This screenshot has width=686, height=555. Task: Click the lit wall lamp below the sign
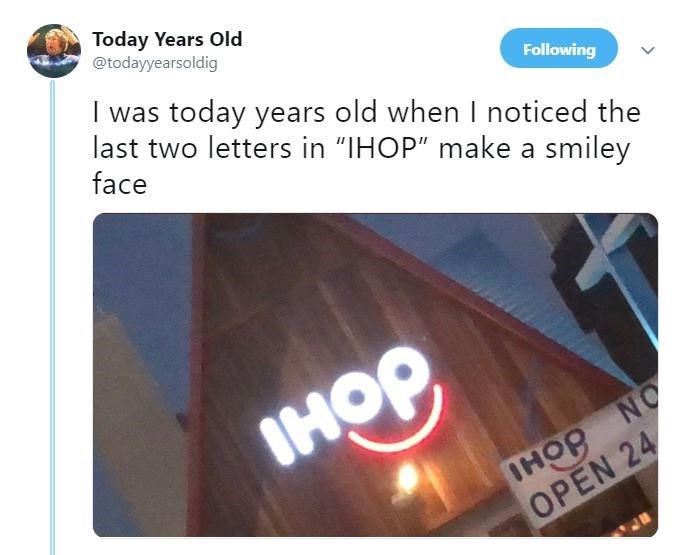(408, 480)
